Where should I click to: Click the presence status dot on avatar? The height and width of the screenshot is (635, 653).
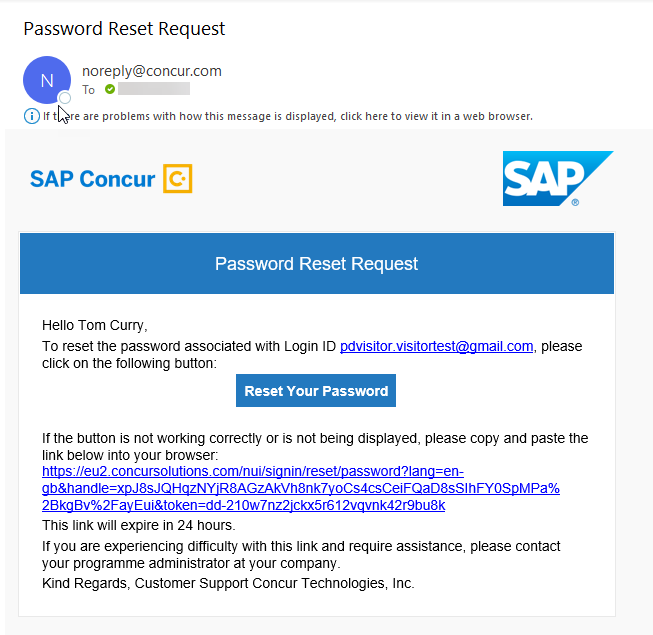65,98
